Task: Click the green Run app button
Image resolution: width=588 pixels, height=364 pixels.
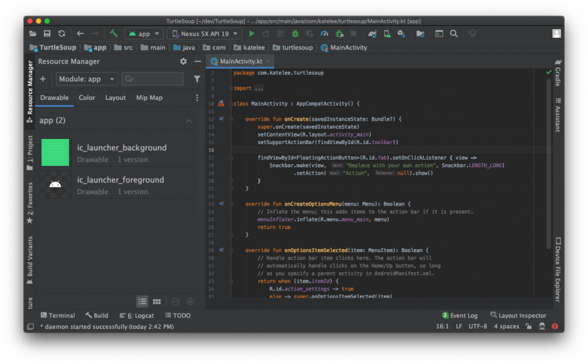Action: tap(252, 34)
